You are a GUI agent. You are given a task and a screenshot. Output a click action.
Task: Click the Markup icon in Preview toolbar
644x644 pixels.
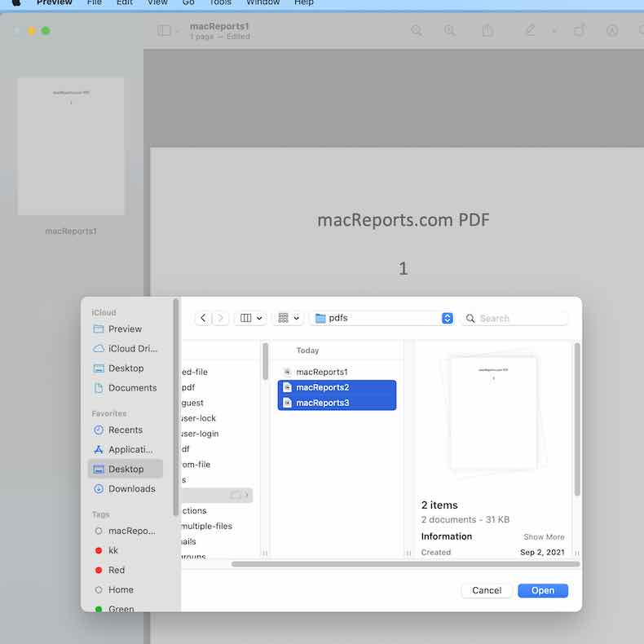click(x=612, y=30)
